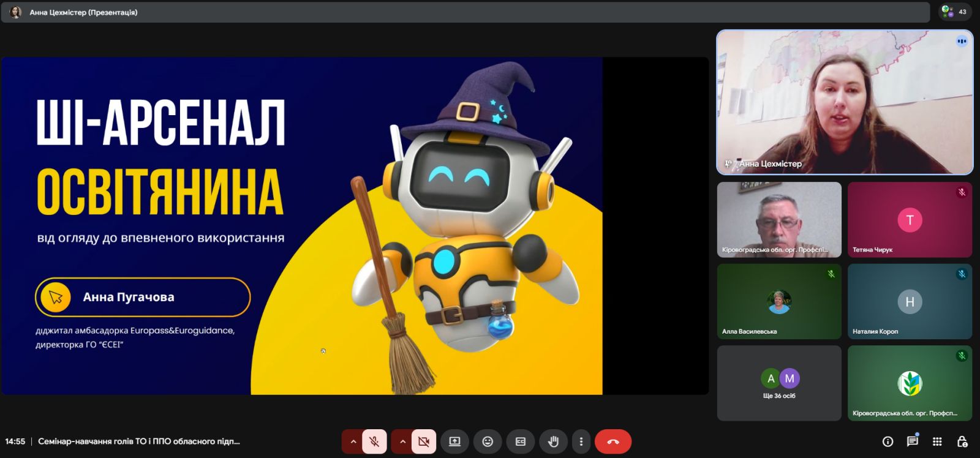
Task: Toggle closed captions on
Action: (x=520, y=441)
